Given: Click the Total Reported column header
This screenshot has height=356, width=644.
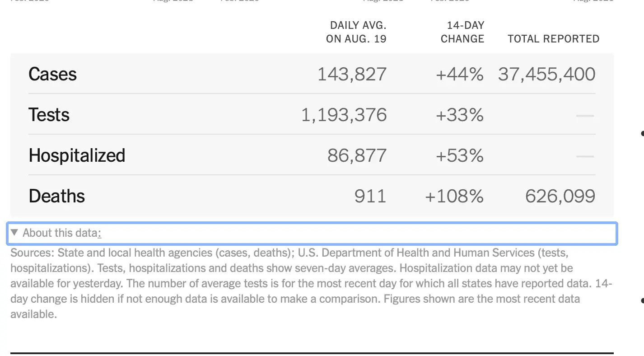Looking at the screenshot, I should tap(553, 39).
